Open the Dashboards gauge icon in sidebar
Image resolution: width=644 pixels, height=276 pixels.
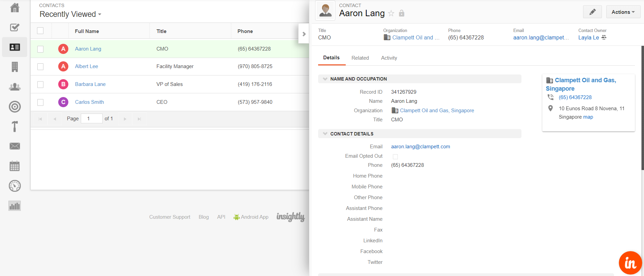click(14, 186)
